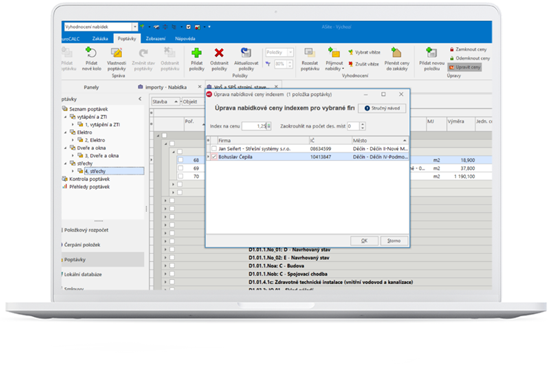Click Přidat novou položku icon
This screenshot has width=550, height=382.
(x=431, y=53)
